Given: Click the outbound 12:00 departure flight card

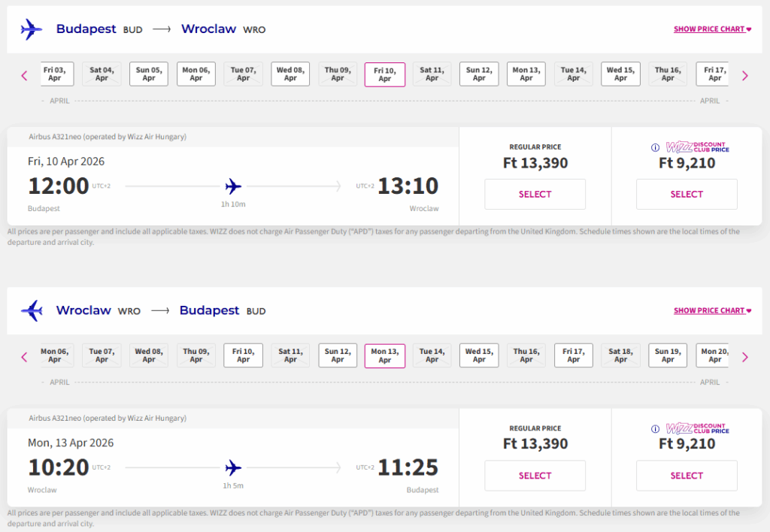Looking at the screenshot, I should [x=233, y=186].
